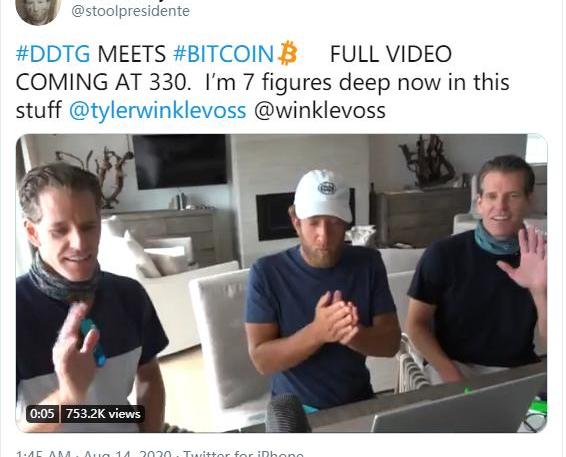Click the 753.2K views label

point(103,414)
